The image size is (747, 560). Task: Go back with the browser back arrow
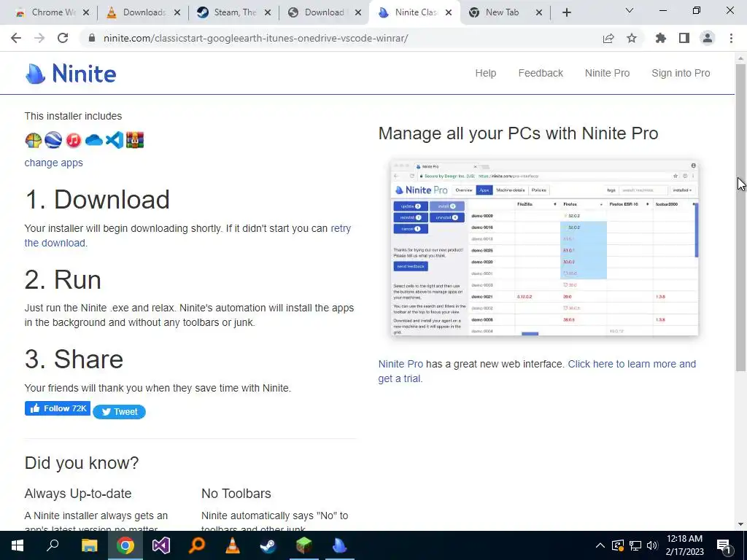point(16,38)
